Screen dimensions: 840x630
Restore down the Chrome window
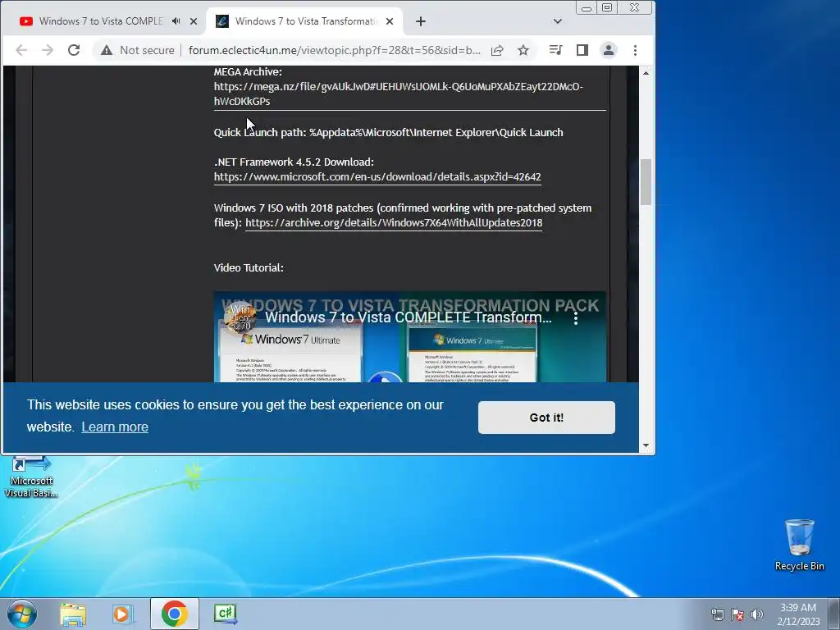607,8
